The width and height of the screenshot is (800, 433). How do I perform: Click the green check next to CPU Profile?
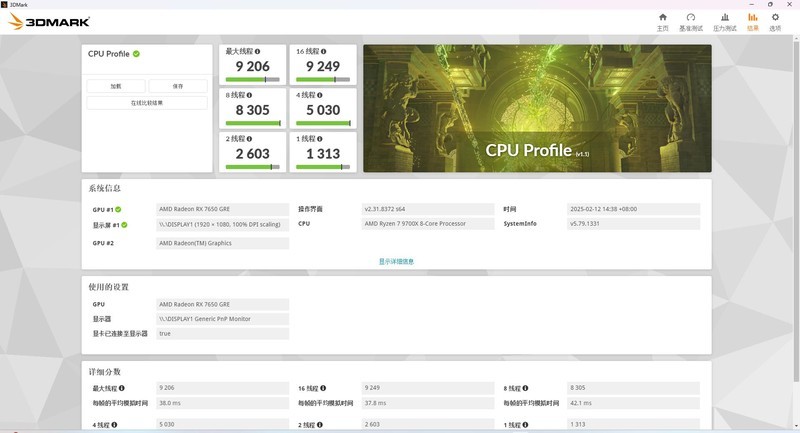coord(136,54)
